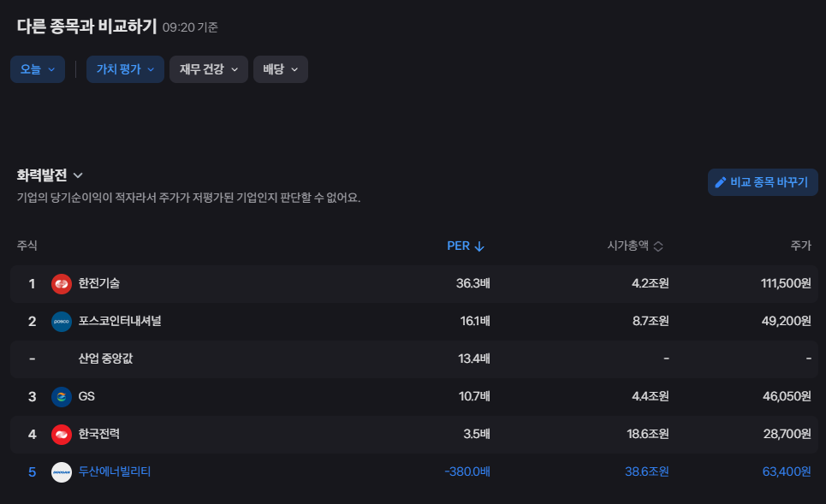Open the 가치 평가 dropdown

pos(125,69)
